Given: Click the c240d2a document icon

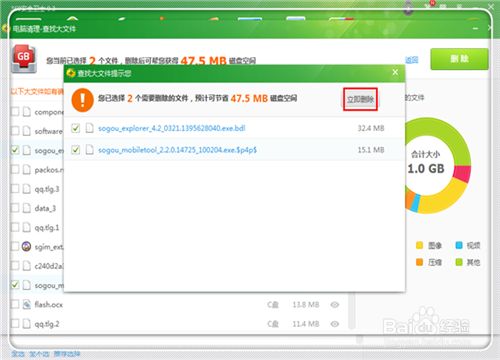Looking at the screenshot, I should (27, 266).
